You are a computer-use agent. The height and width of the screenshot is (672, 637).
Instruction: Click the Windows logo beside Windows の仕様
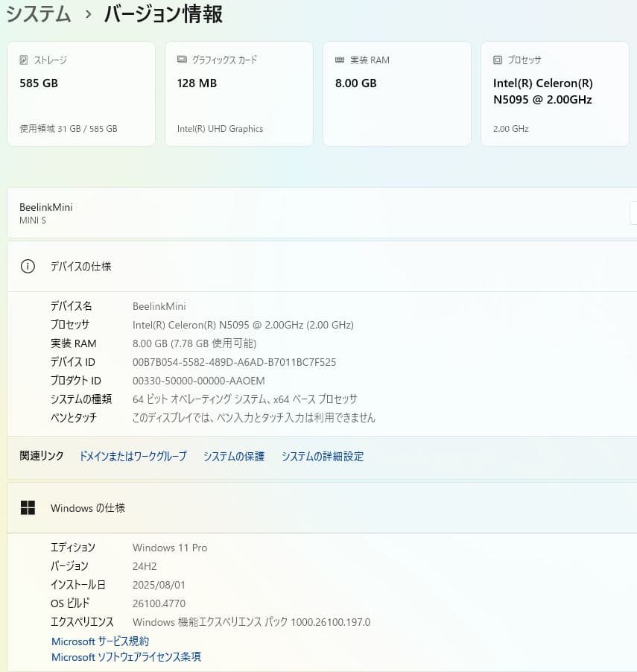tap(28, 507)
